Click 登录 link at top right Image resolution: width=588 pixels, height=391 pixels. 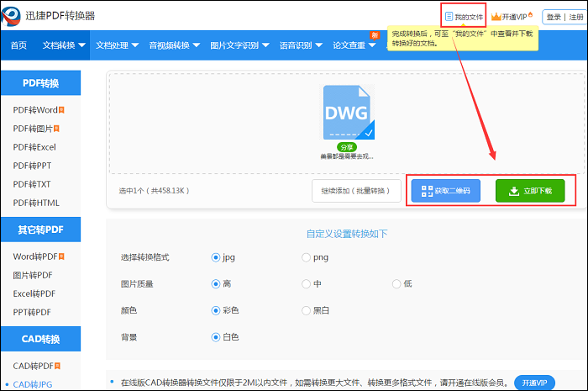554,17
